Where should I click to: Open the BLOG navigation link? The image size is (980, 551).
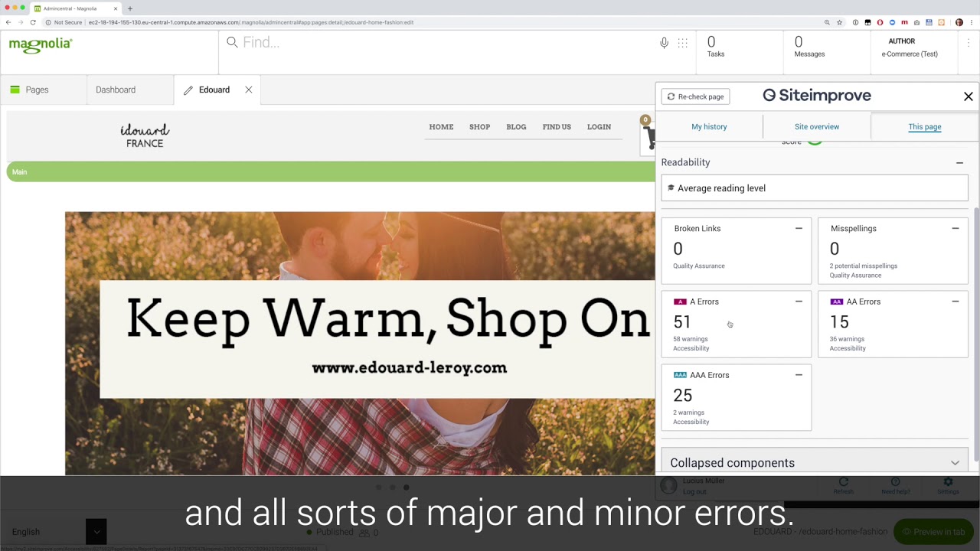pyautogui.click(x=516, y=127)
